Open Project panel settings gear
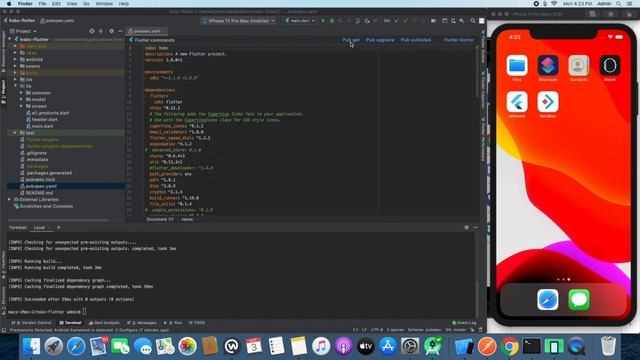This screenshot has height=360, width=640. click(111, 31)
